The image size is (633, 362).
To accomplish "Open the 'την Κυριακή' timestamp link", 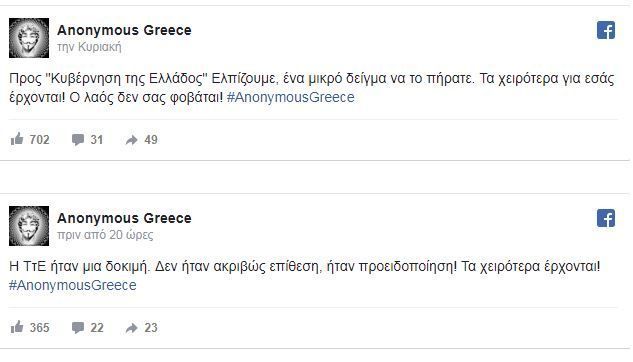I will tap(89, 47).
